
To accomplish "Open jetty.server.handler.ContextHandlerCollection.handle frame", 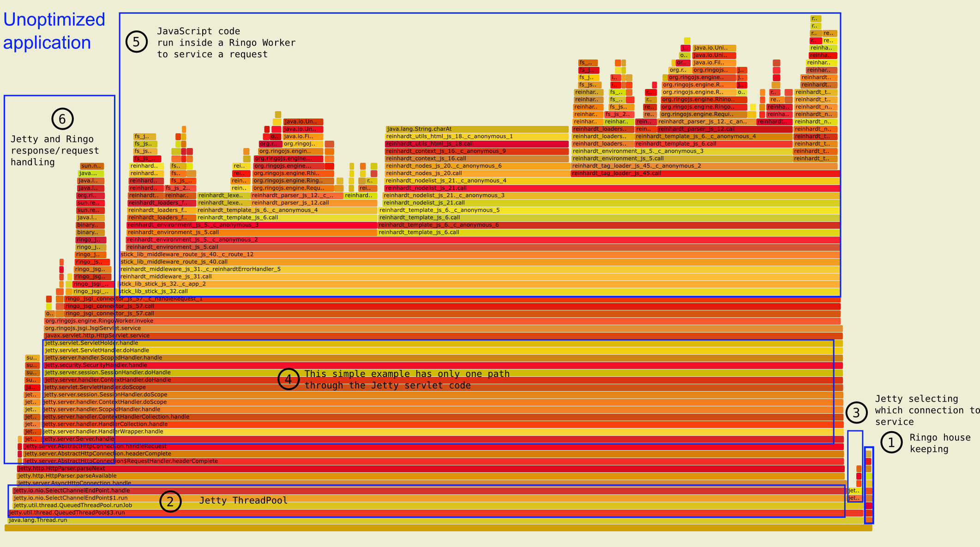I will point(443,417).
